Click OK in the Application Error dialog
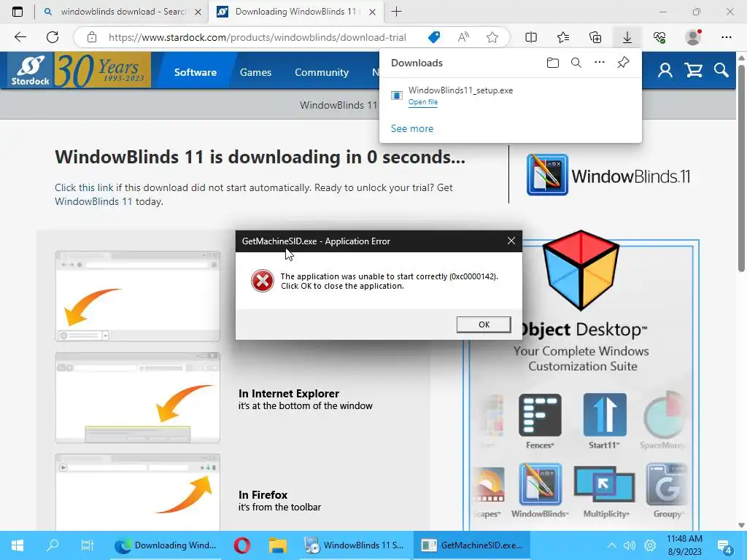Screen dimensions: 747x560 [484, 324]
